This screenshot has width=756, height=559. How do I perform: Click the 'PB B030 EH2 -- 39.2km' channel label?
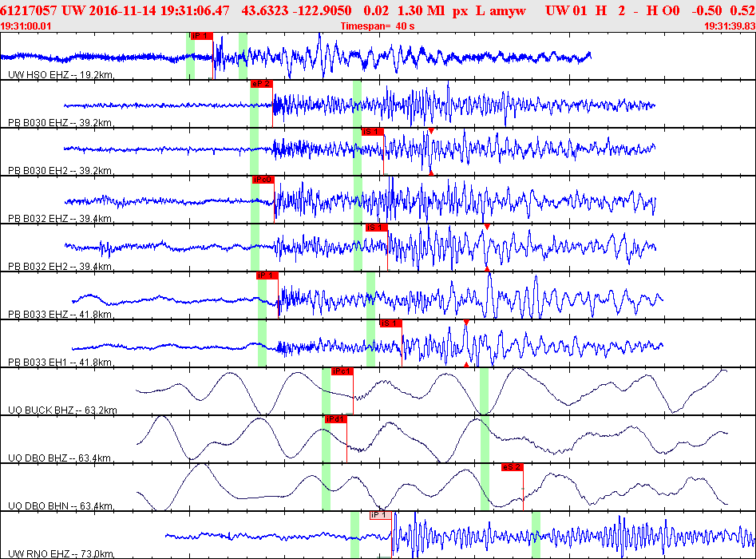(x=61, y=170)
